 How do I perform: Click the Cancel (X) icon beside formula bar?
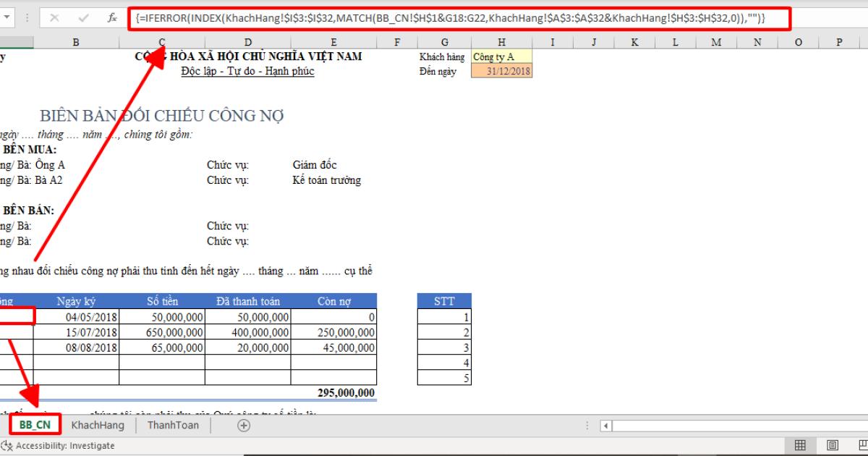[54, 17]
